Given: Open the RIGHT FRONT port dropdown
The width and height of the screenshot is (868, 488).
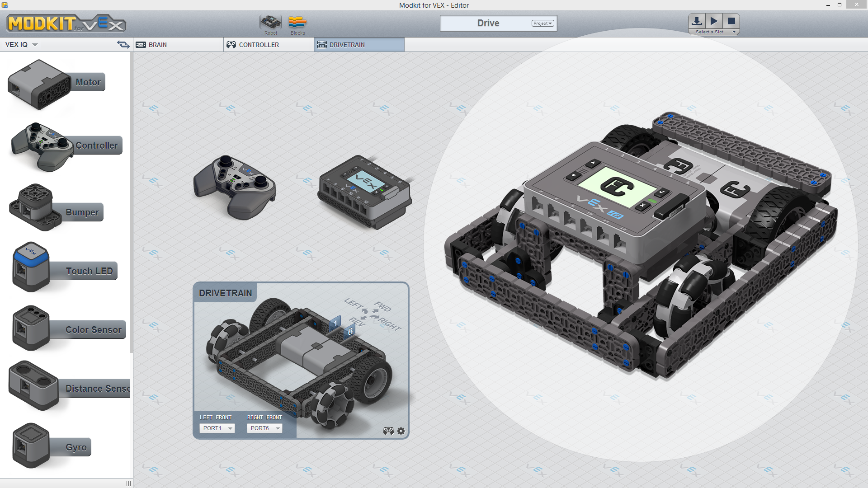Looking at the screenshot, I should pyautogui.click(x=264, y=428).
